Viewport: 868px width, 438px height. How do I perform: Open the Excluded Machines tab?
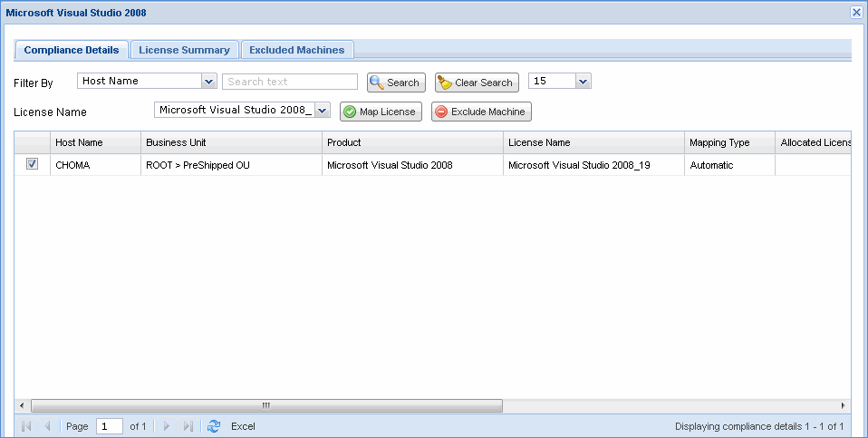pyautogui.click(x=296, y=50)
